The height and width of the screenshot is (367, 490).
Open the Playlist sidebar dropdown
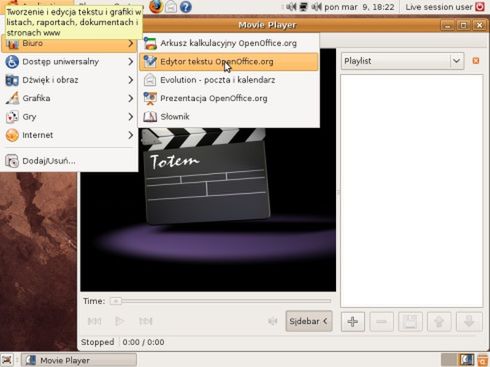[403, 61]
